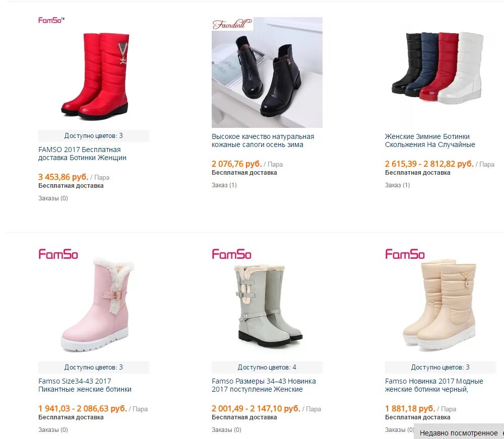Click 'Заказ (1)' under black leather boots
This screenshot has height=439, width=504.
point(224,185)
